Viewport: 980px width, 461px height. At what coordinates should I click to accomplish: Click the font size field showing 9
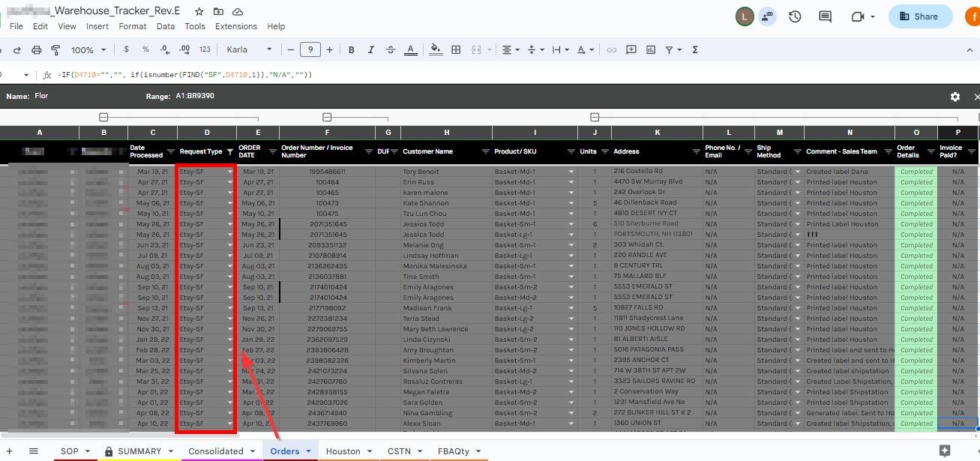pos(310,49)
